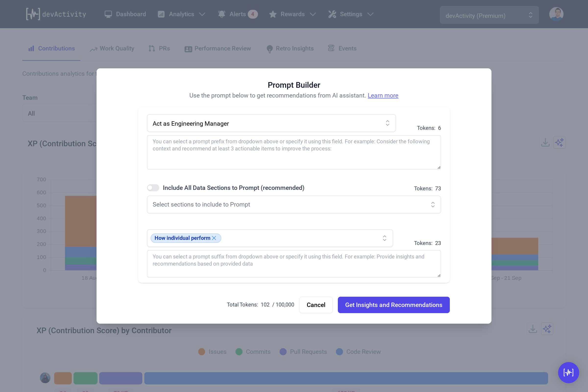Click contributor avatar in XP by Contributor
The image size is (588, 392).
tap(45, 378)
